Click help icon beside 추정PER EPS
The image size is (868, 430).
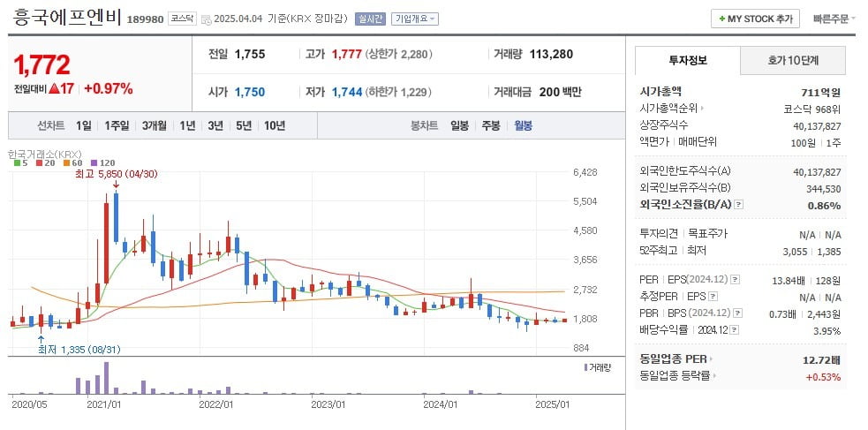pos(713,297)
